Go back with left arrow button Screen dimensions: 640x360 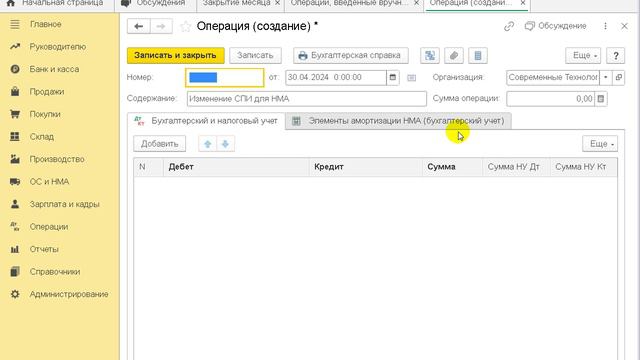[139, 27]
